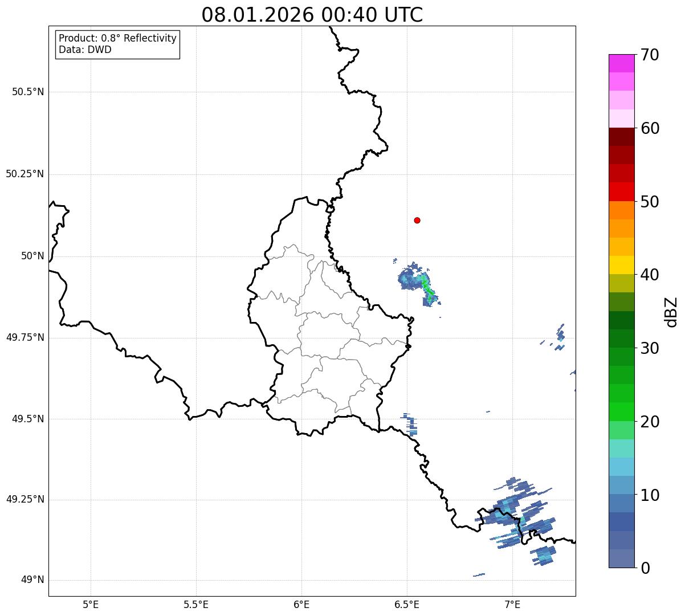
Task: Click the 6.5°E longitude label
Action: [x=407, y=605]
